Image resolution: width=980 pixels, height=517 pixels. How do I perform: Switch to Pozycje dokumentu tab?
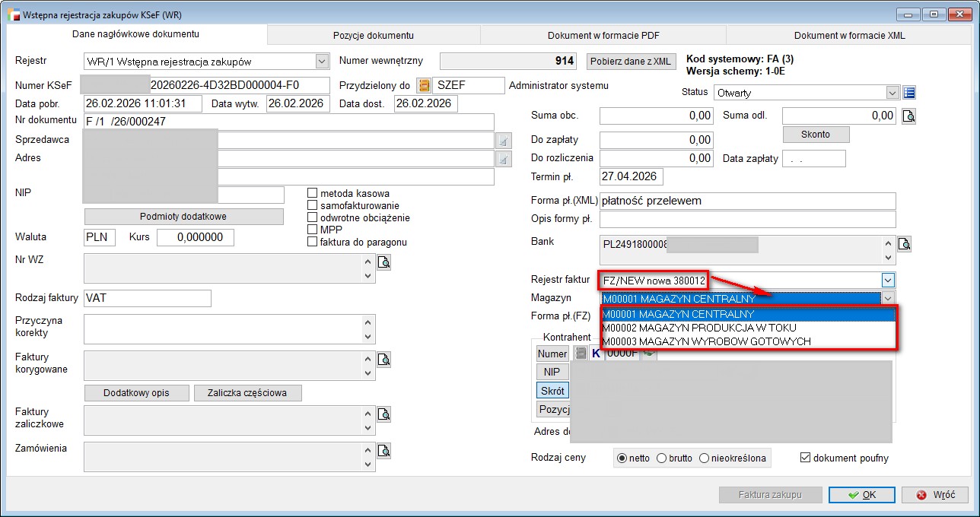pos(373,35)
